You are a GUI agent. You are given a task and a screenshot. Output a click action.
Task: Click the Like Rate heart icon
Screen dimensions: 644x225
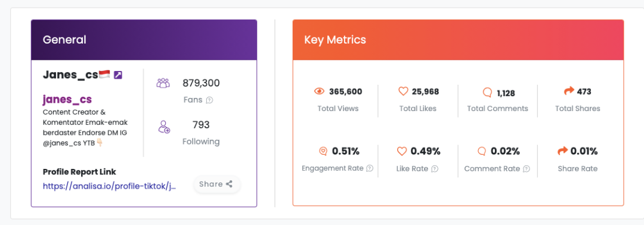[402, 152]
